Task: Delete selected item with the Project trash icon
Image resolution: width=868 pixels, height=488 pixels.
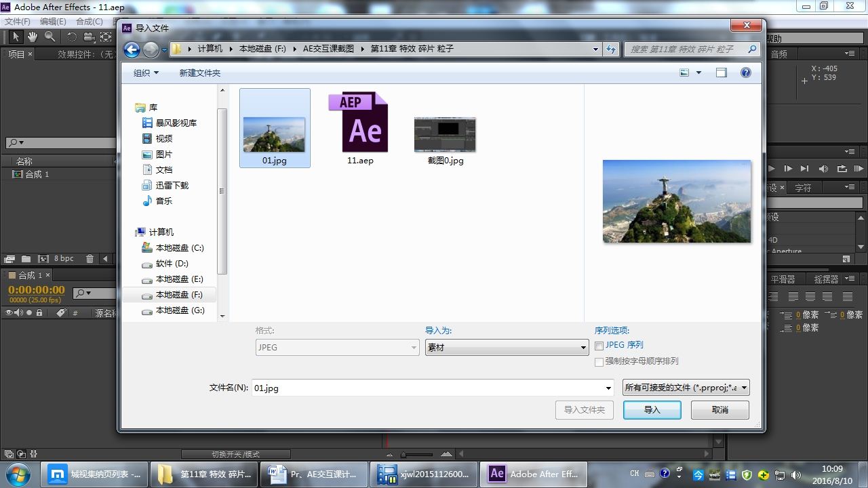Action: coord(90,258)
